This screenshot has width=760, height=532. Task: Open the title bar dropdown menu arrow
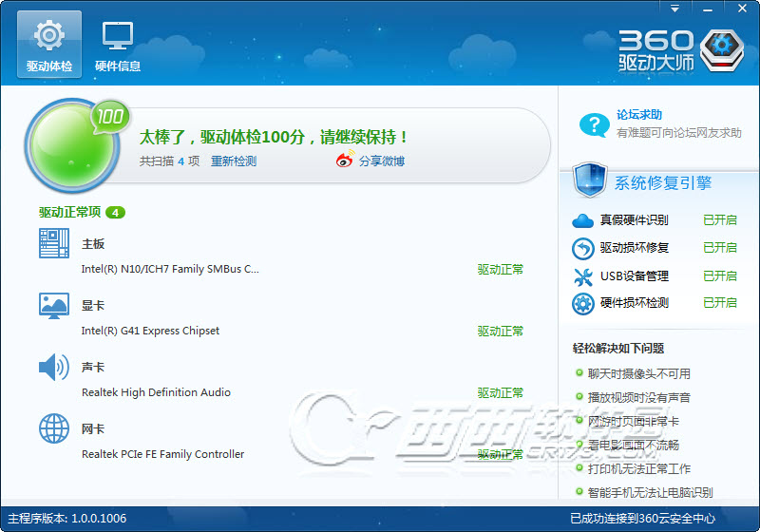click(674, 9)
